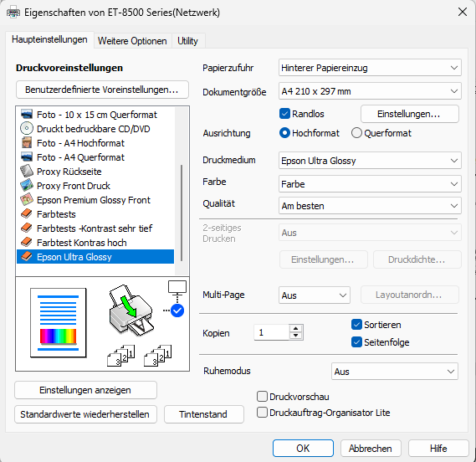
Task: Open the Farbe dropdown
Action: 370,184
